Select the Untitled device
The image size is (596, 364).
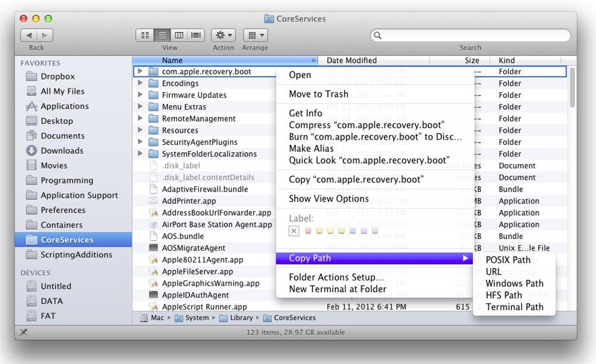[x=74, y=286]
